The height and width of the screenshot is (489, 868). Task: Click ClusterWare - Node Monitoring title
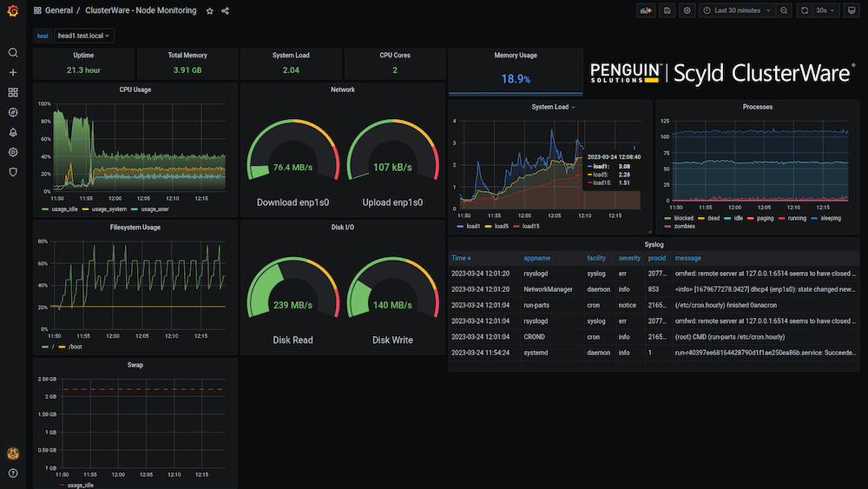tap(141, 10)
